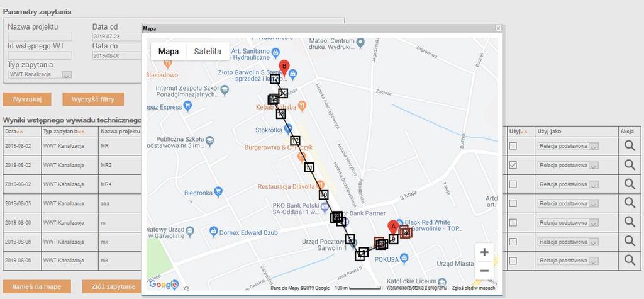Switch map view to Mapa
The image size is (644, 299).
click(x=169, y=52)
